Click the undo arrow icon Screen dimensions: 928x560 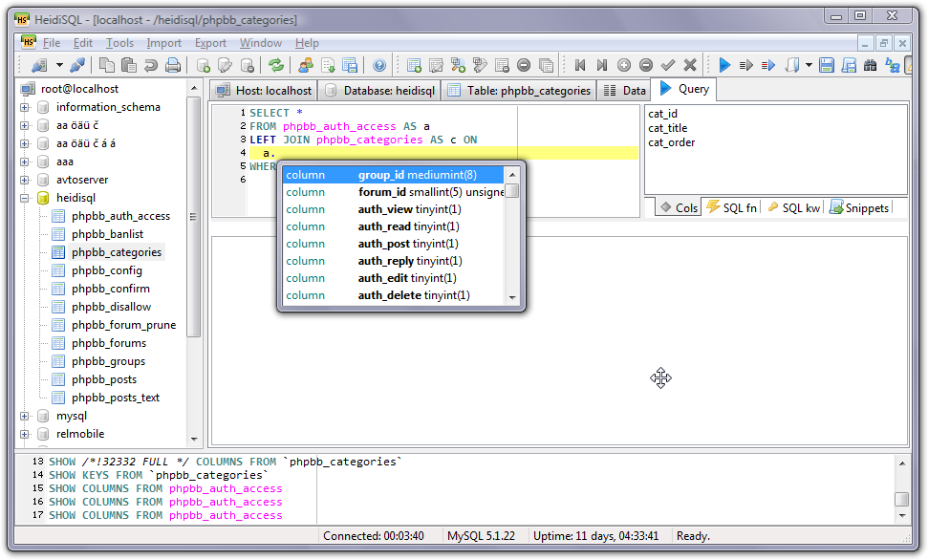pos(150,65)
